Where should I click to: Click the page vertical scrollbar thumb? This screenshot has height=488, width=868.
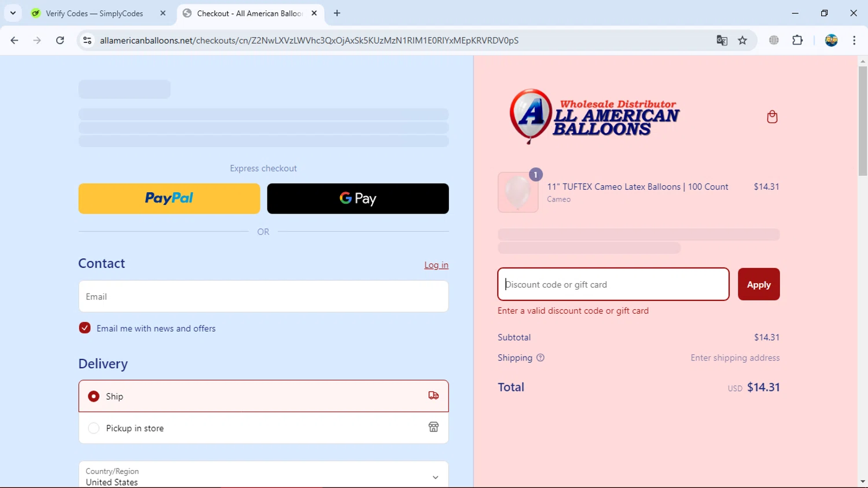coord(863,122)
